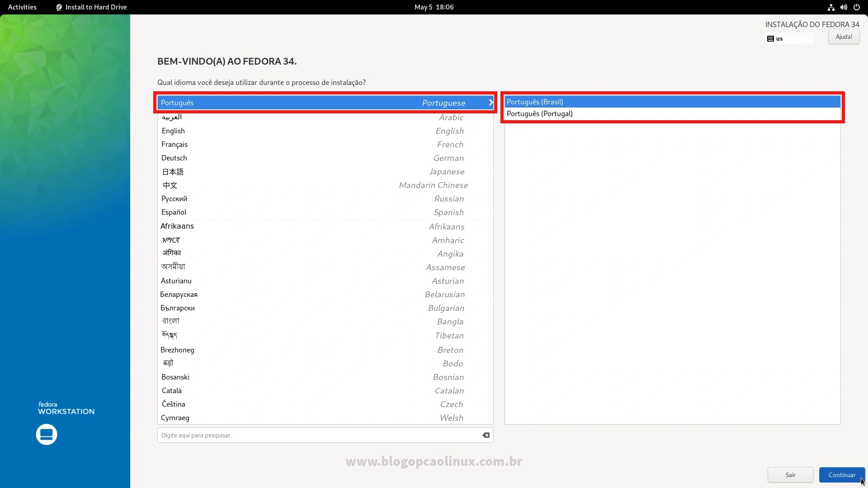The height and width of the screenshot is (488, 868).
Task: Select the Bangla language row
Action: 325,321
